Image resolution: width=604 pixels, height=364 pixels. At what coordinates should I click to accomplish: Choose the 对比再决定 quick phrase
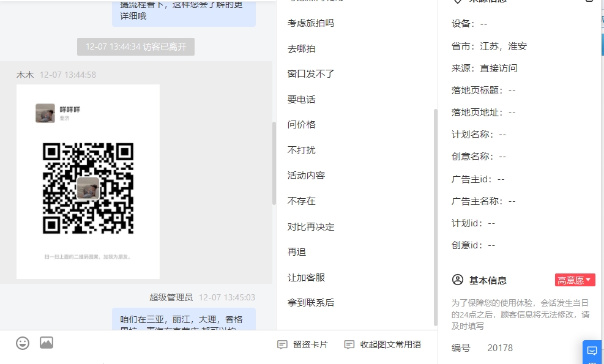311,226
